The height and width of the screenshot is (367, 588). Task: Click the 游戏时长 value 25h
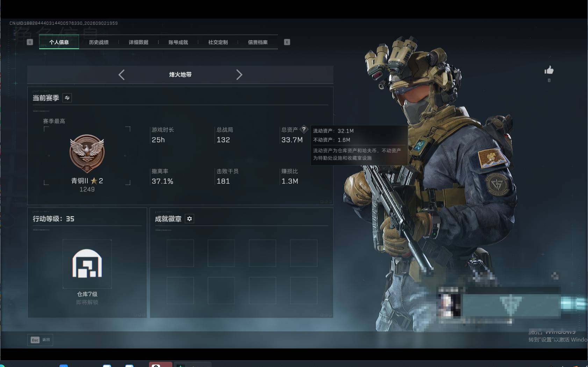158,140
